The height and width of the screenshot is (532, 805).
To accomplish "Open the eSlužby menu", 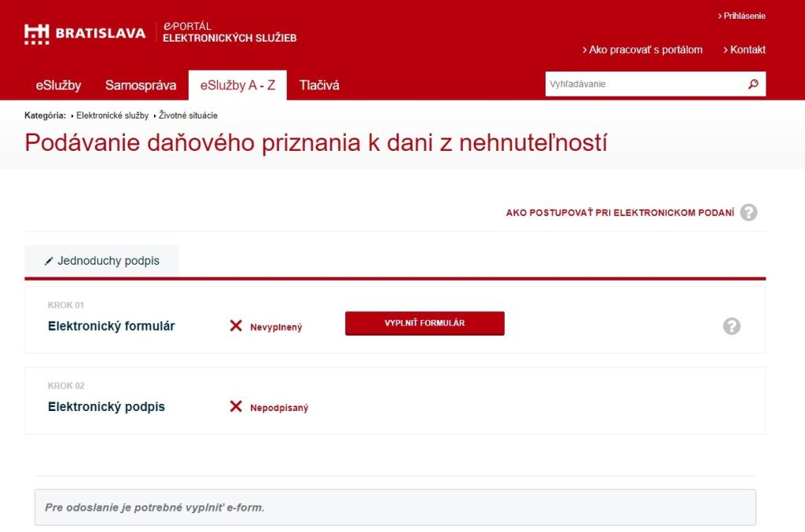I will pyautogui.click(x=58, y=85).
